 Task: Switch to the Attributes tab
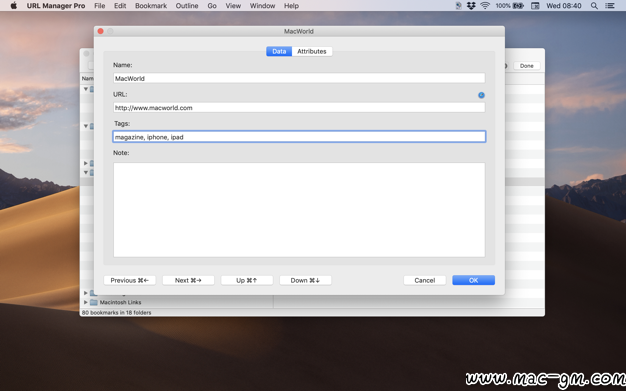(312, 51)
